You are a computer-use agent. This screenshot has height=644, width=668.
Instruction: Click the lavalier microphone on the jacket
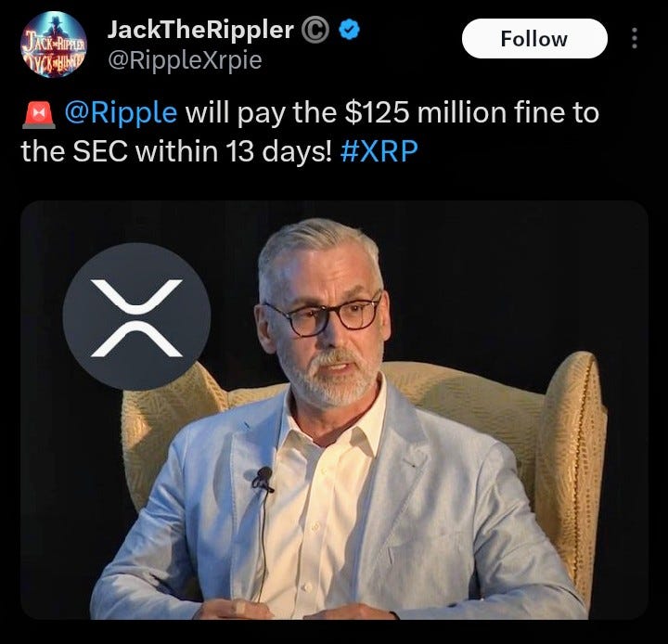(263, 480)
